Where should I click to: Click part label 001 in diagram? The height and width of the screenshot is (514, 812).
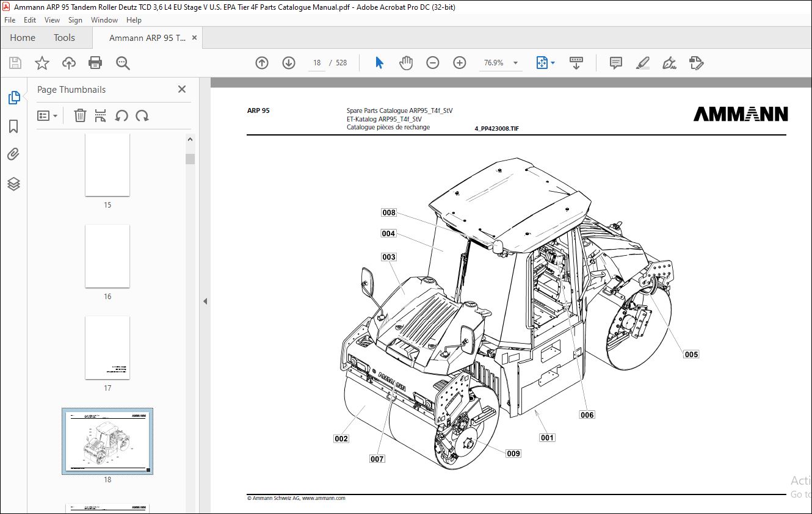click(x=547, y=437)
